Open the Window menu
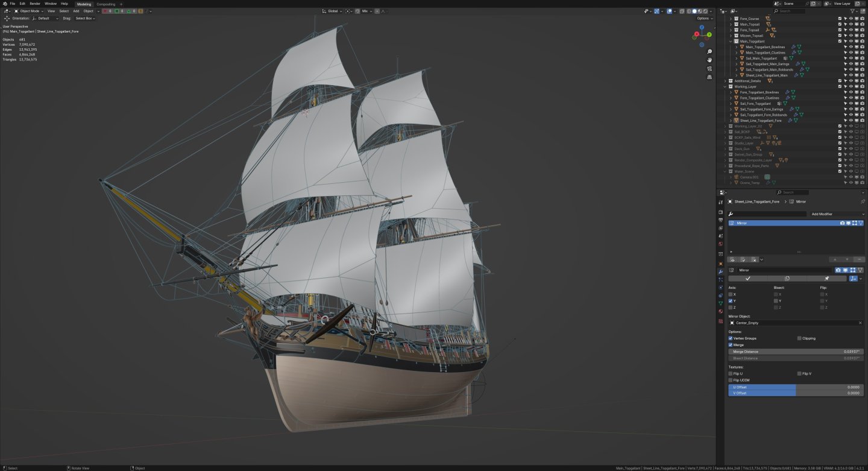The width and height of the screenshot is (868, 471). [51, 4]
